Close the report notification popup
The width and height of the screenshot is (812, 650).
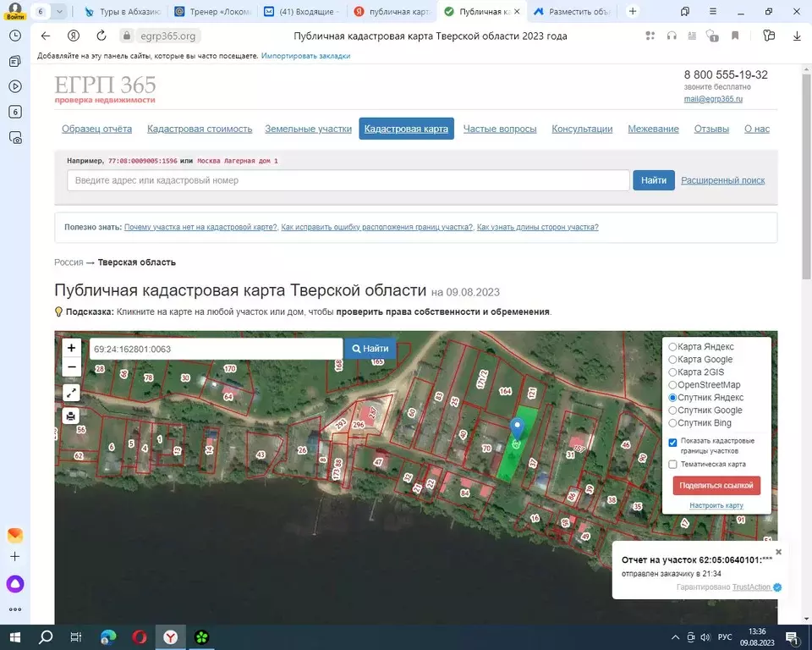pyautogui.click(x=779, y=552)
